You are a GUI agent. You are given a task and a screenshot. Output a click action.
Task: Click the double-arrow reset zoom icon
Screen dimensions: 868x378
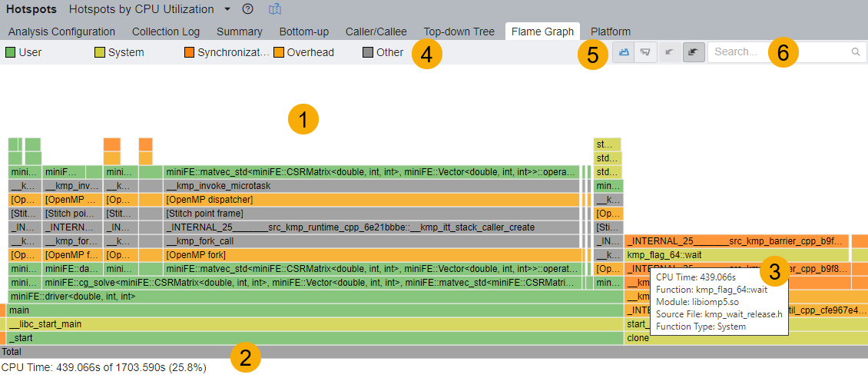coord(693,52)
